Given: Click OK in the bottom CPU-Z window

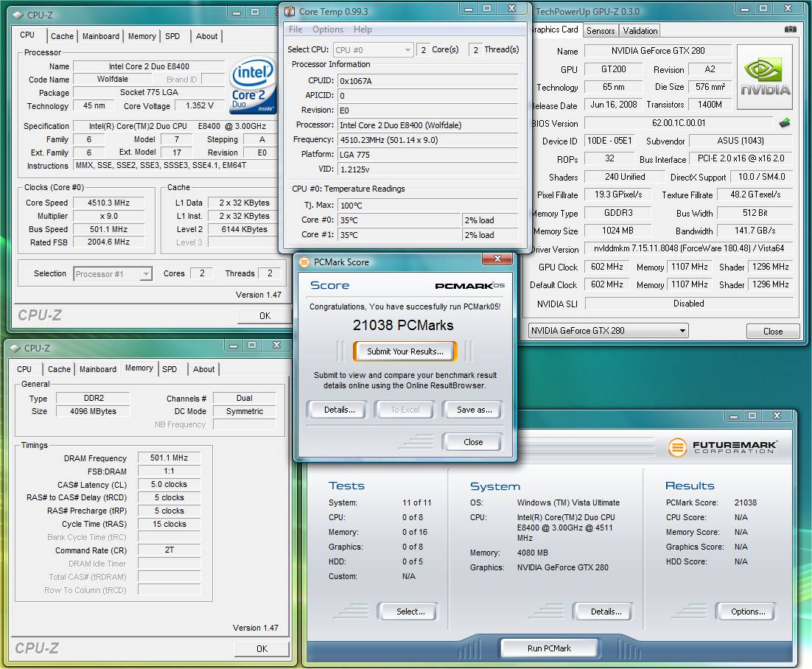Looking at the screenshot, I should point(262,649).
